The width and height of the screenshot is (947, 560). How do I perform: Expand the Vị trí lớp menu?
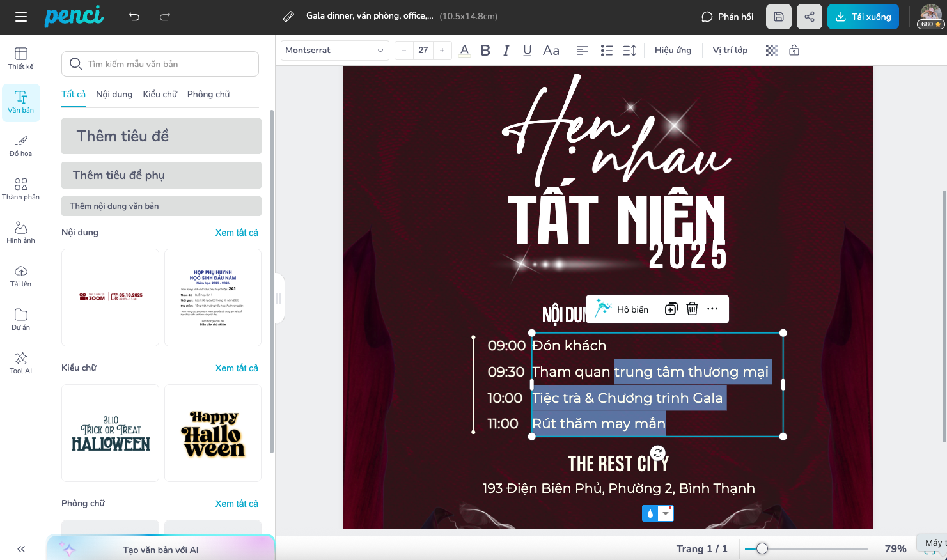click(x=730, y=51)
